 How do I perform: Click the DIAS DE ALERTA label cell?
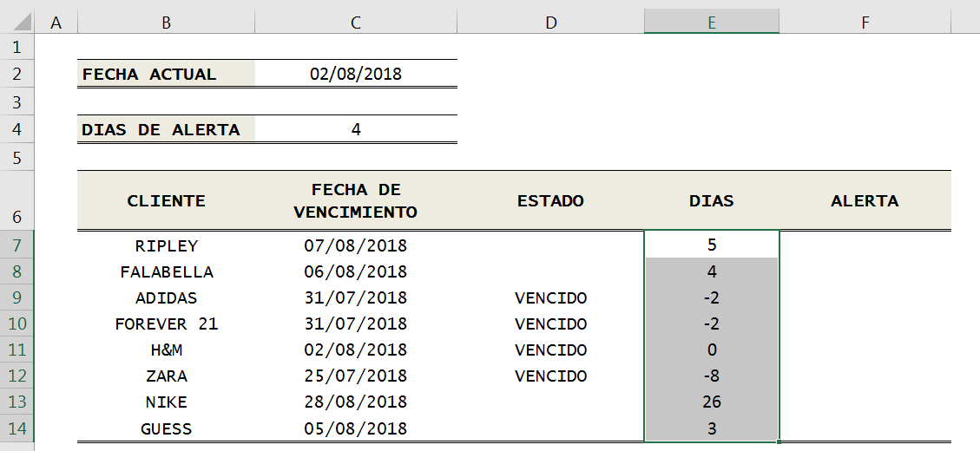point(166,129)
